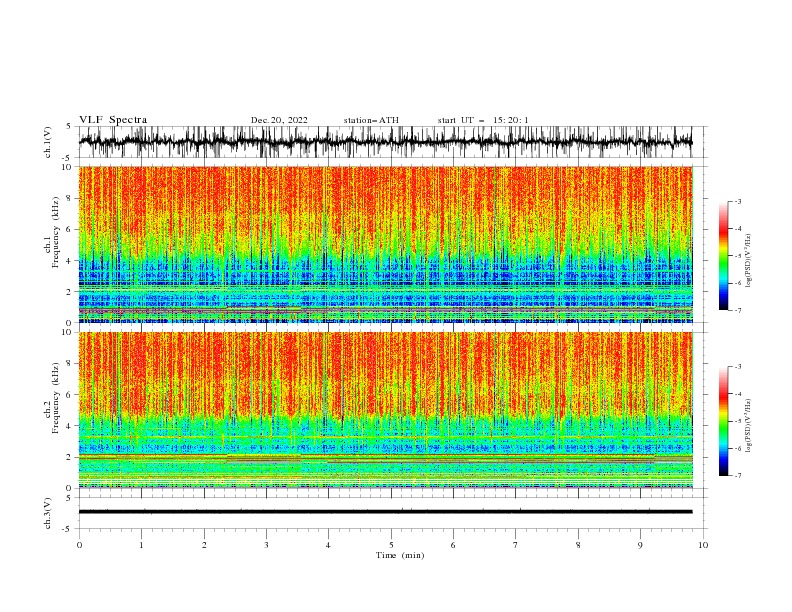Screen dimensions: 792x612
Task: Select the "ch.1 Frequency (kHz)" axis label
Action: tap(52, 233)
